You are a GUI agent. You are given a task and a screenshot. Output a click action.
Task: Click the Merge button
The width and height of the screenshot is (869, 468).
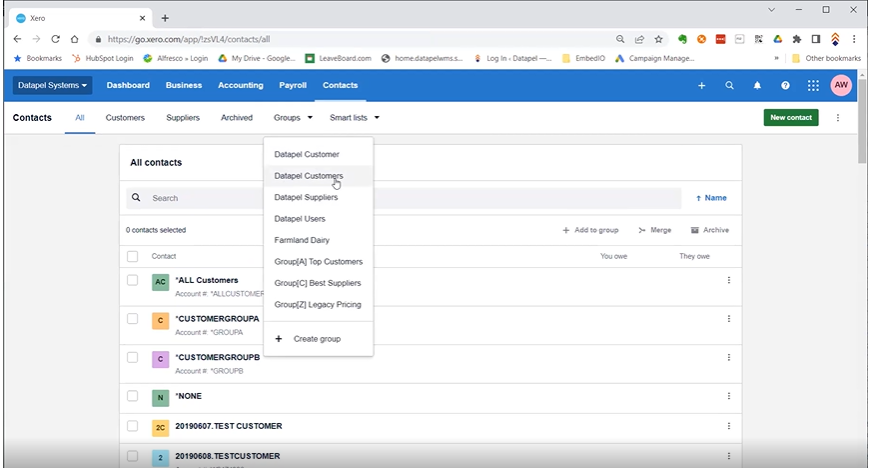655,230
